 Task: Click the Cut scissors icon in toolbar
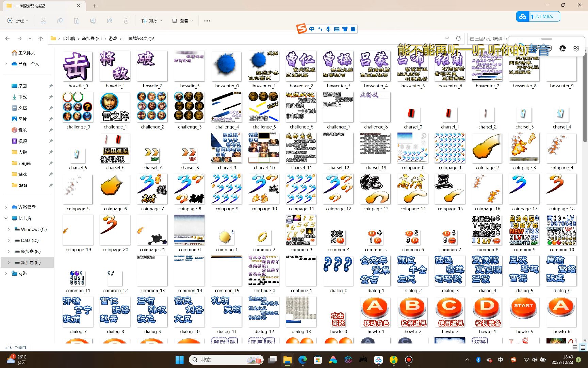tap(43, 21)
